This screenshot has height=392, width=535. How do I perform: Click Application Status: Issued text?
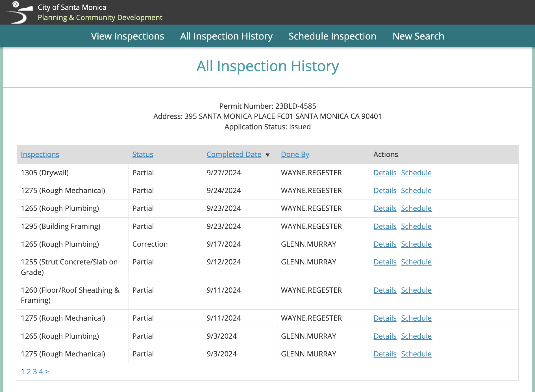pos(267,127)
